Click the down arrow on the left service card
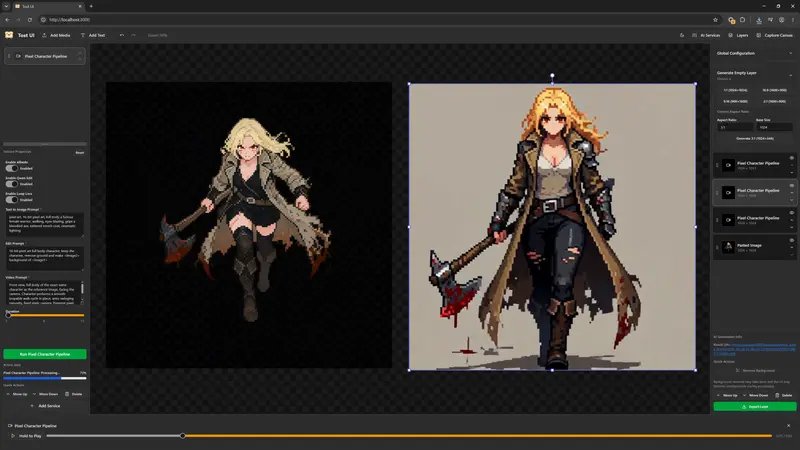The height and width of the screenshot is (450, 800). (x=80, y=59)
